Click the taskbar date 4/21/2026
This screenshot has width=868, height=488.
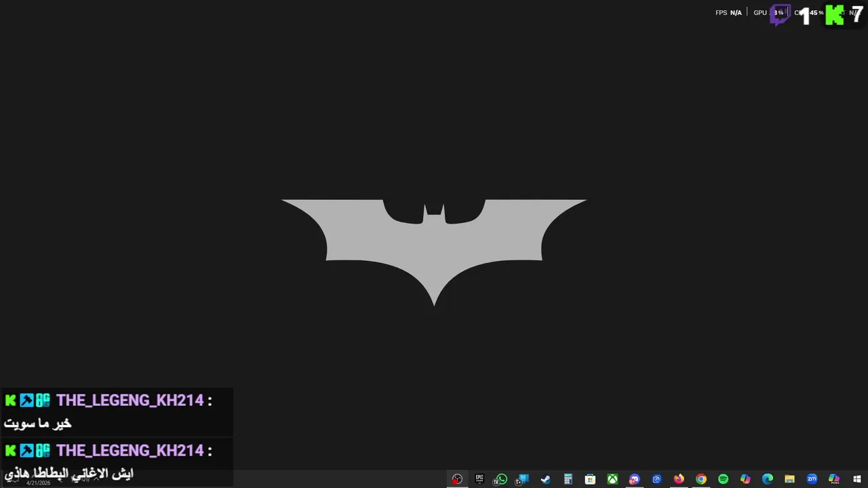pos(38,483)
